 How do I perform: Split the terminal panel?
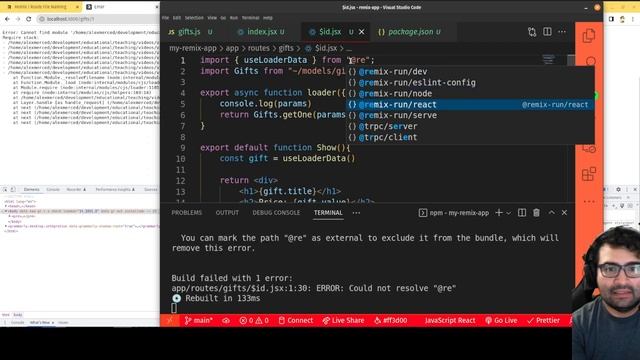[x=522, y=213]
